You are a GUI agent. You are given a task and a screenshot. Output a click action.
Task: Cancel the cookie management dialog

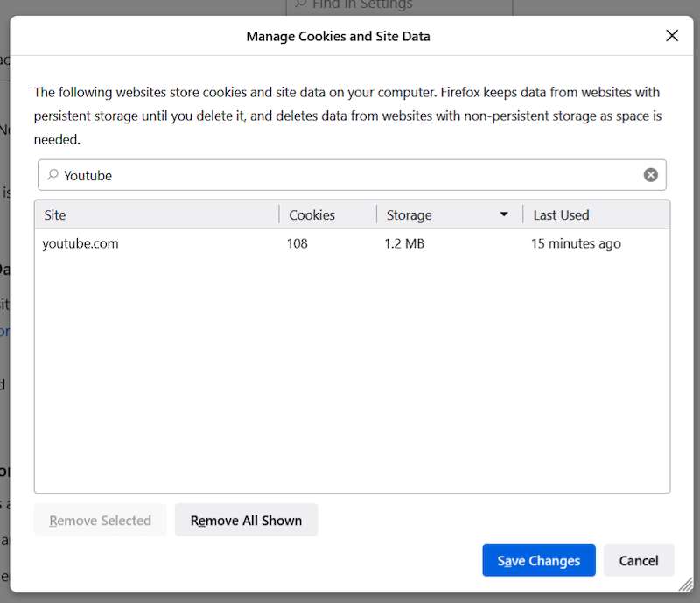(639, 561)
